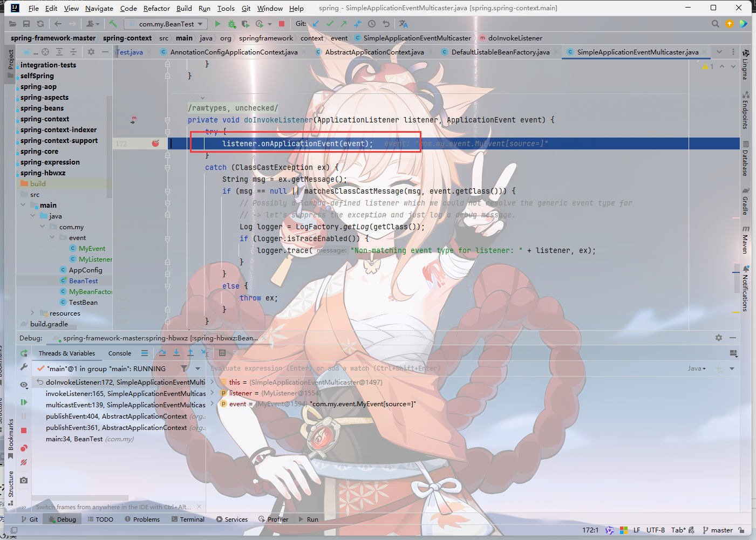Open the Refactor menu
756x540 pixels.
pyautogui.click(x=156, y=8)
